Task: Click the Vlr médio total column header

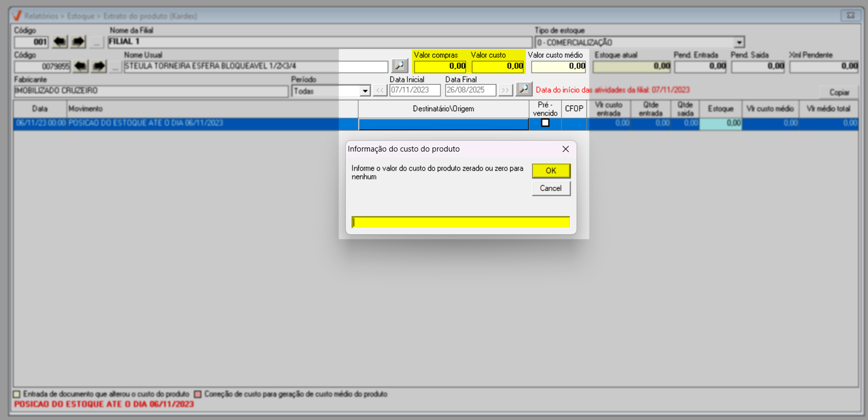Action: (x=829, y=109)
